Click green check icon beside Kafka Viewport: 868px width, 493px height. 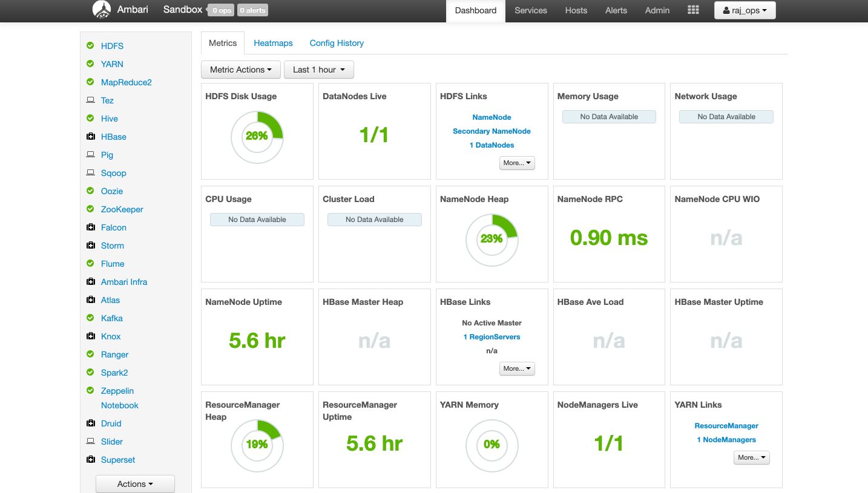[90, 318]
